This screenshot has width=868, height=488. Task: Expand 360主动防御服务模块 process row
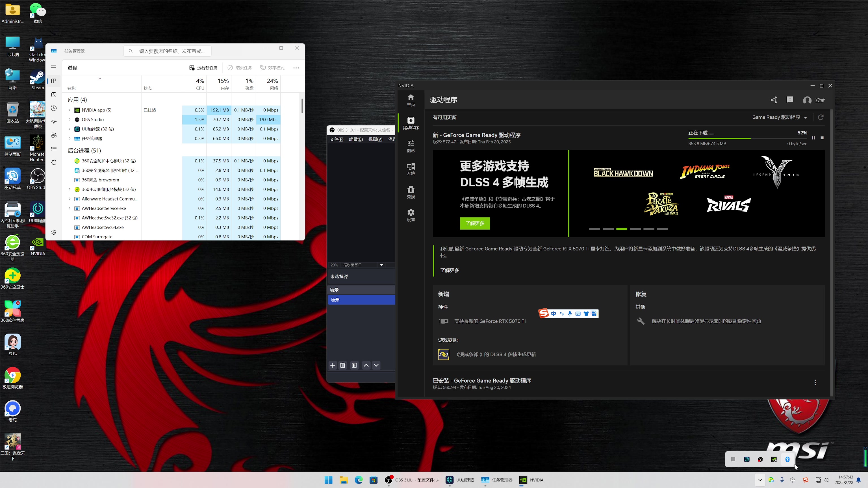[70, 189]
